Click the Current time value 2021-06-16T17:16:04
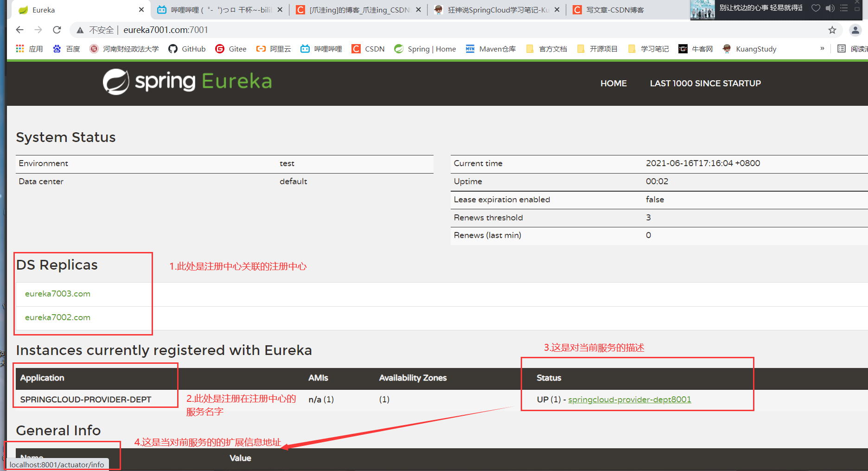The height and width of the screenshot is (471, 868). pyautogui.click(x=703, y=163)
